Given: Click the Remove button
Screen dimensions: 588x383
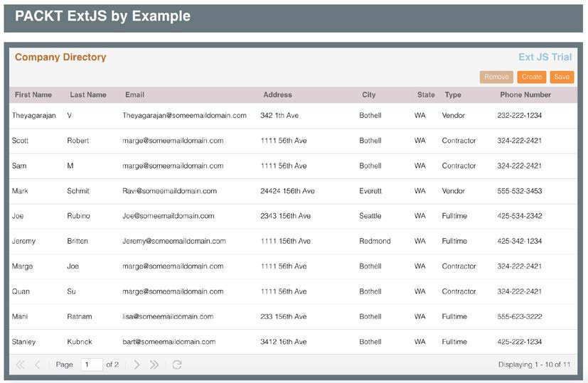Looking at the screenshot, I should point(496,77).
